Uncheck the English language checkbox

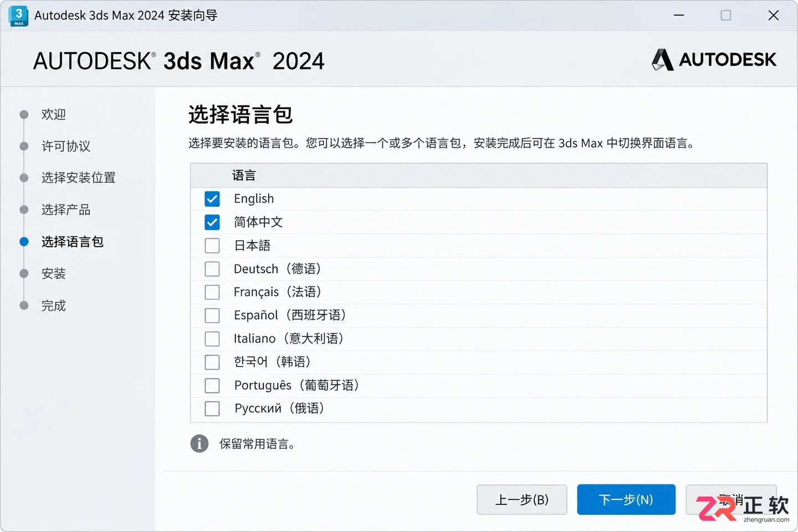pos(212,198)
